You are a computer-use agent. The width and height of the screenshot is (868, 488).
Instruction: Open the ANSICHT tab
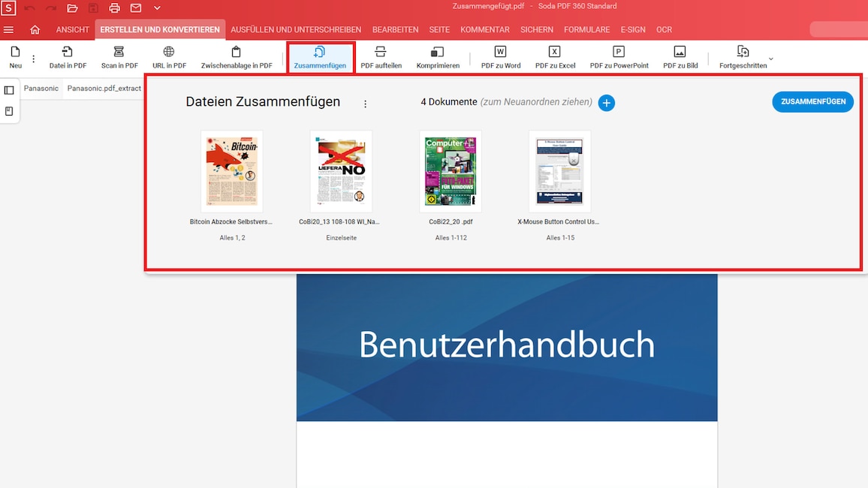point(73,30)
